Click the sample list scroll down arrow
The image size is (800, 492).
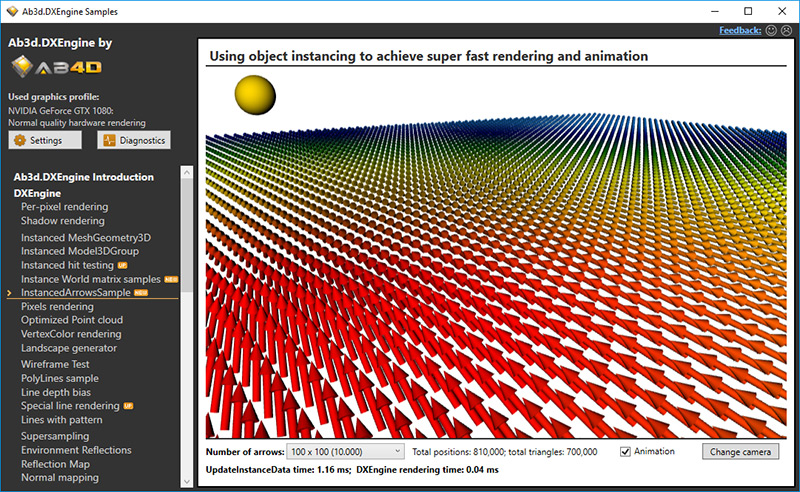click(x=187, y=481)
